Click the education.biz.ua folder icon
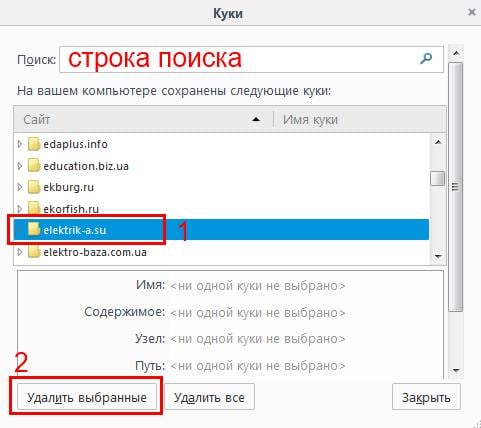 [34, 166]
